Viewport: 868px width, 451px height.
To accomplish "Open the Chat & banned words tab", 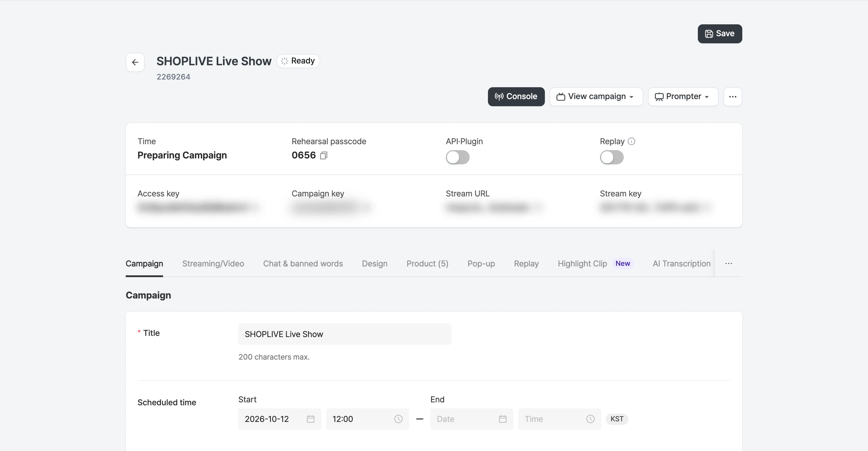I will point(303,263).
